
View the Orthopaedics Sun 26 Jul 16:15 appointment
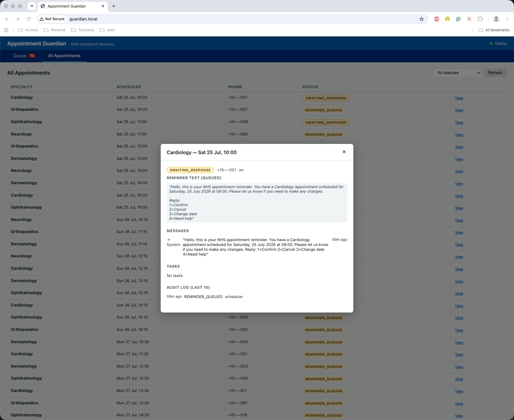click(x=459, y=330)
